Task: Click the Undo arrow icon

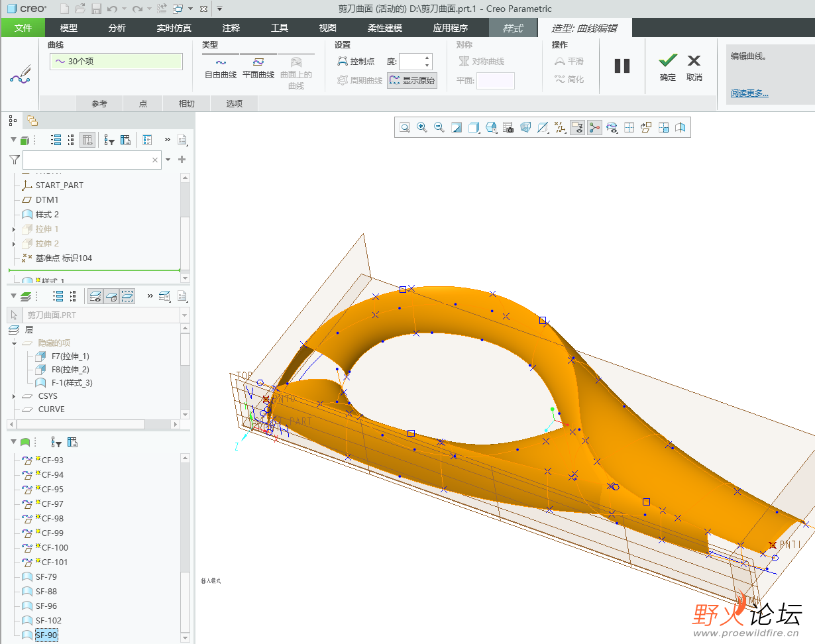Action: click(113, 9)
